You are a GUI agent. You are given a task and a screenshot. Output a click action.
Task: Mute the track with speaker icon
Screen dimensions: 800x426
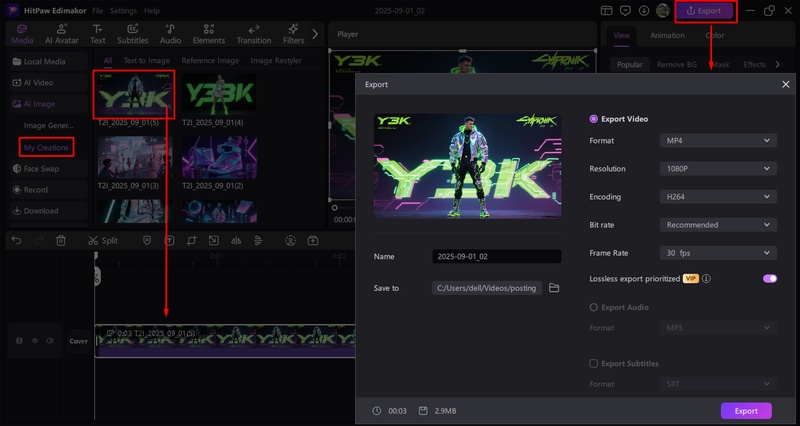point(50,340)
